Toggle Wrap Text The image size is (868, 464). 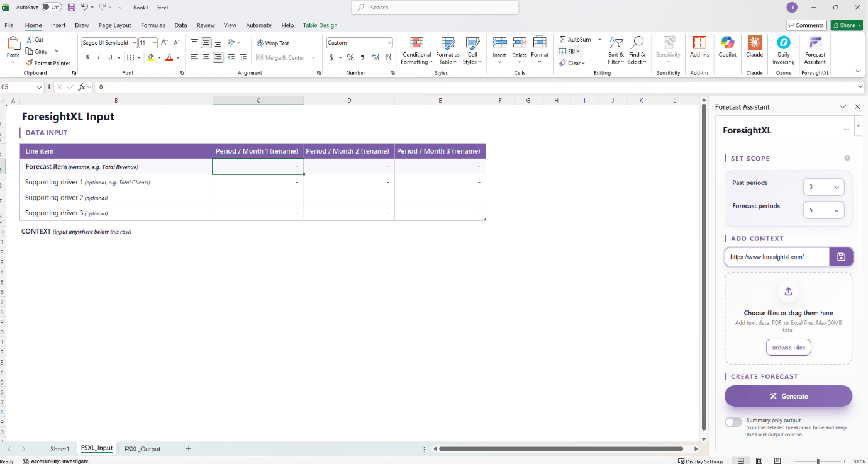tap(273, 43)
